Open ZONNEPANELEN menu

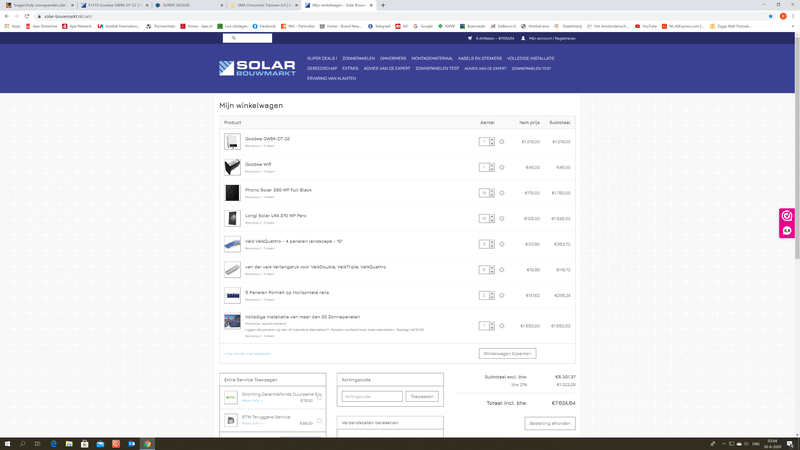tap(358, 59)
